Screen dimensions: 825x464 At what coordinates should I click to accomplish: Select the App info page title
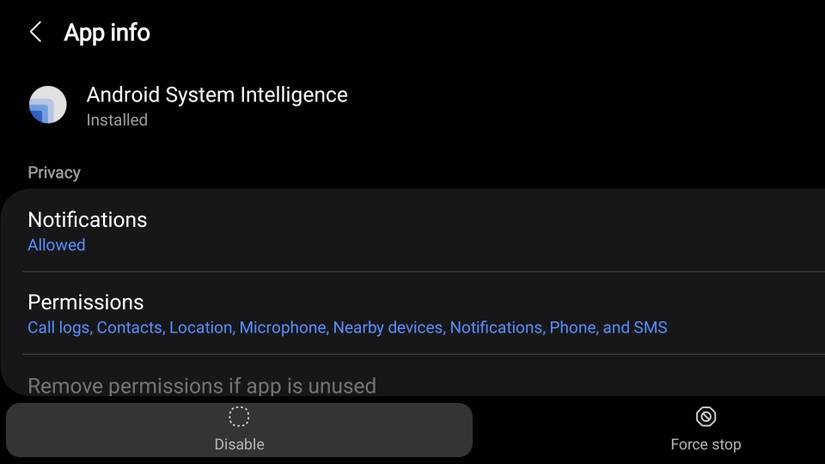pyautogui.click(x=107, y=33)
